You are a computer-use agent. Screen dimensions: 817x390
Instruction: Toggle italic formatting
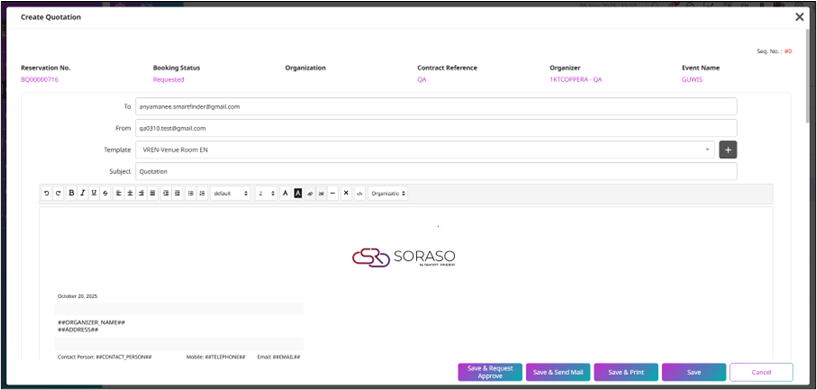tap(82, 193)
